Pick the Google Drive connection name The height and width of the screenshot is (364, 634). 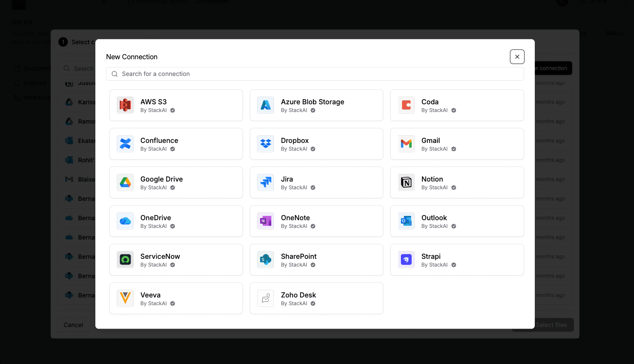coord(162,179)
